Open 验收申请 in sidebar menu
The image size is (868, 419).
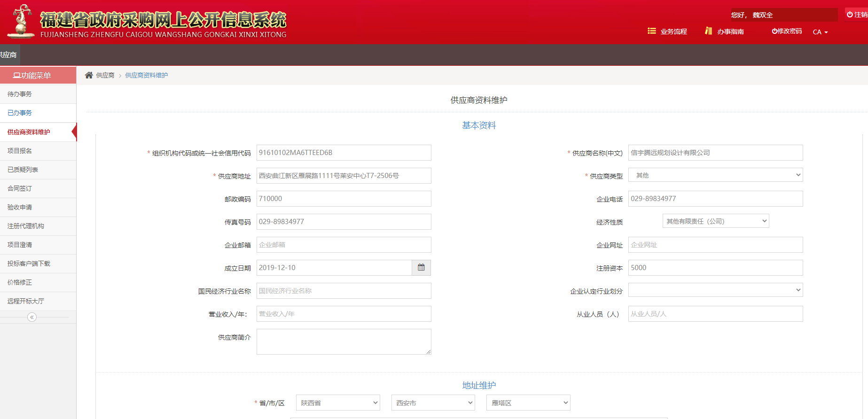38,207
